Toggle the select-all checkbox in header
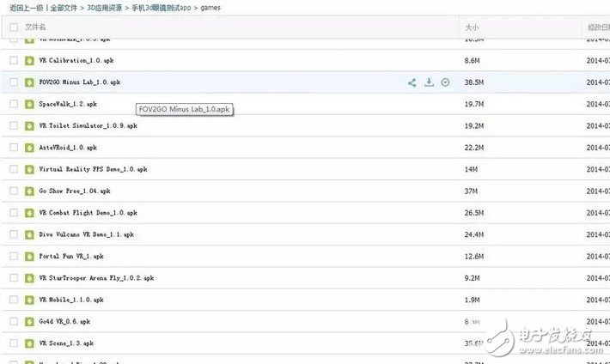 13,27
